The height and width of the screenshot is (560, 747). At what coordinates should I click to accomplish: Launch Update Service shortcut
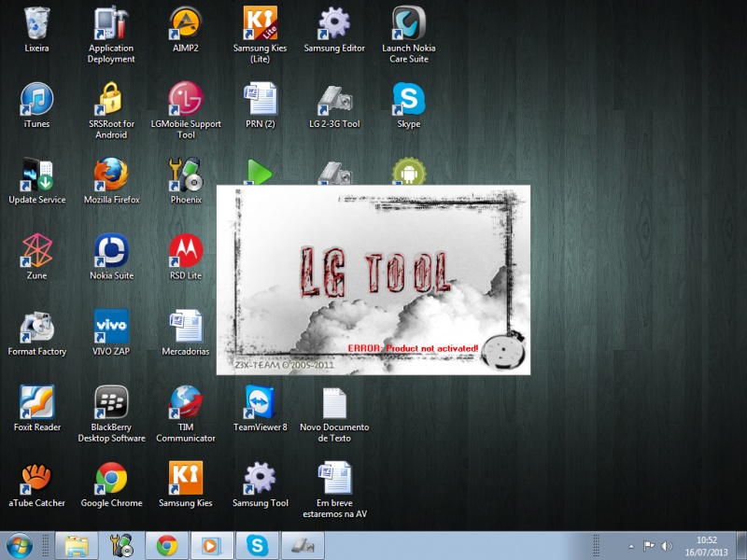(x=36, y=181)
